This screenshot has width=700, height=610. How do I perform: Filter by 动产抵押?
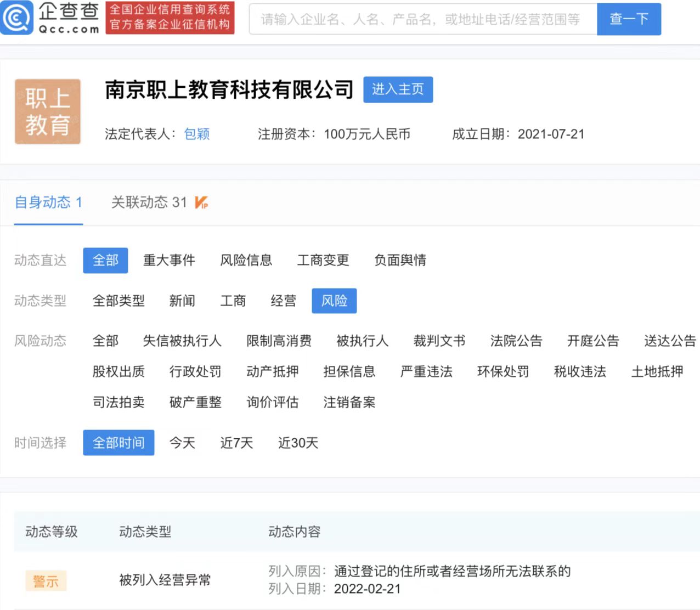[x=273, y=372]
